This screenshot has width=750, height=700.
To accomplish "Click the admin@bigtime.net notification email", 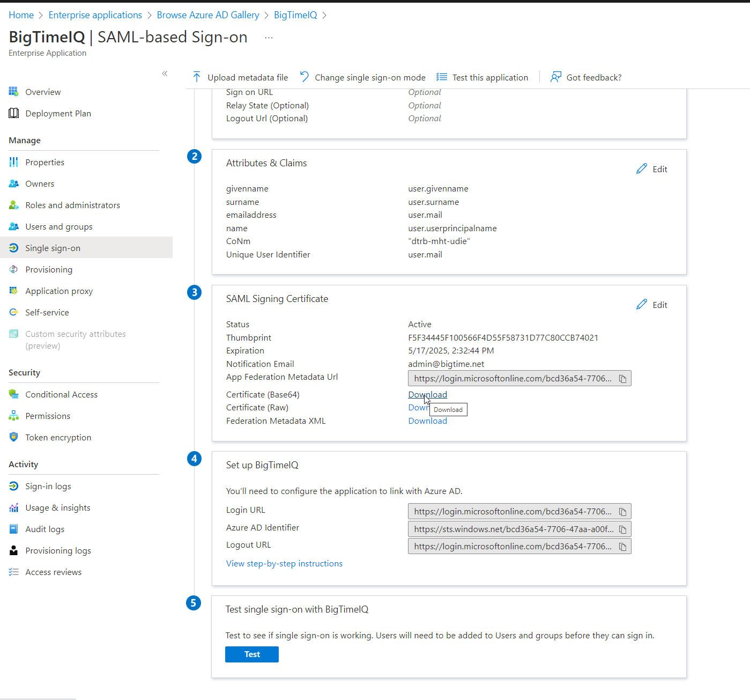I will pos(446,364).
